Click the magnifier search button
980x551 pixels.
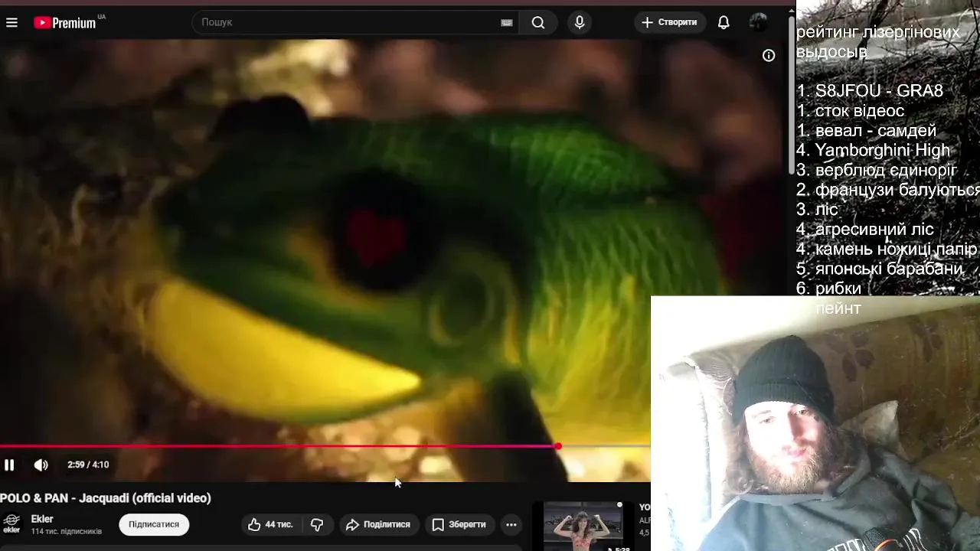point(538,22)
